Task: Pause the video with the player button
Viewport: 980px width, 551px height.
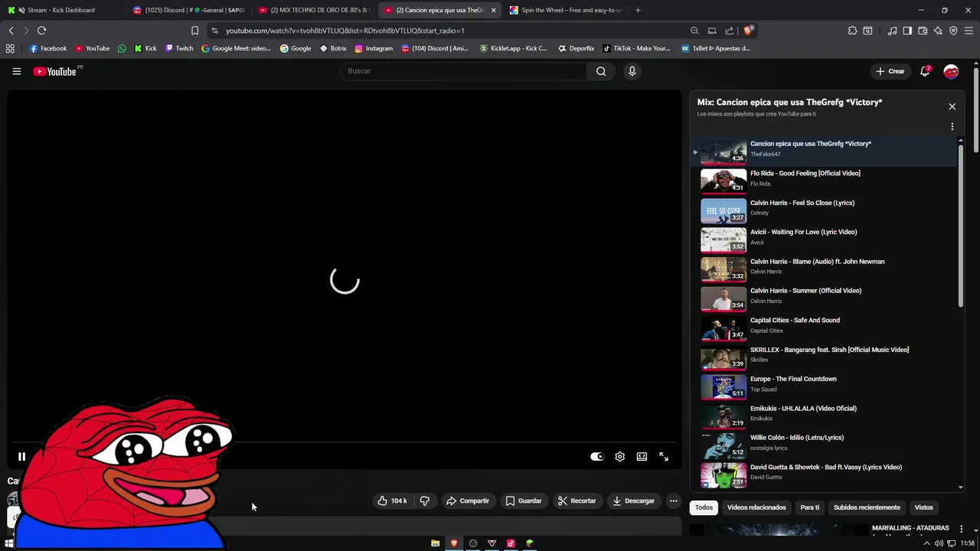Action: coord(21,457)
